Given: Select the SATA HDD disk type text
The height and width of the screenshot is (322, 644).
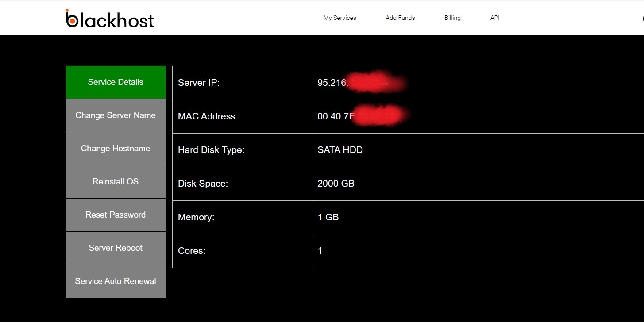Looking at the screenshot, I should click(340, 150).
